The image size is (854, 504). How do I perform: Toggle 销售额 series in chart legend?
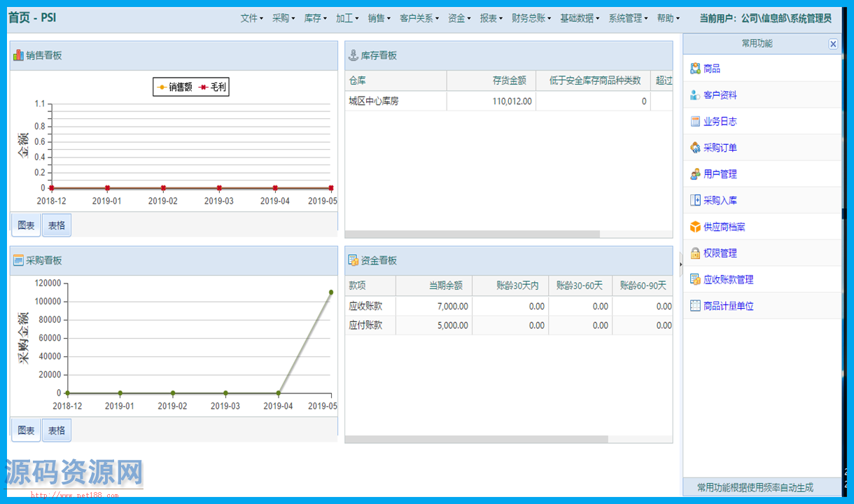(x=175, y=87)
